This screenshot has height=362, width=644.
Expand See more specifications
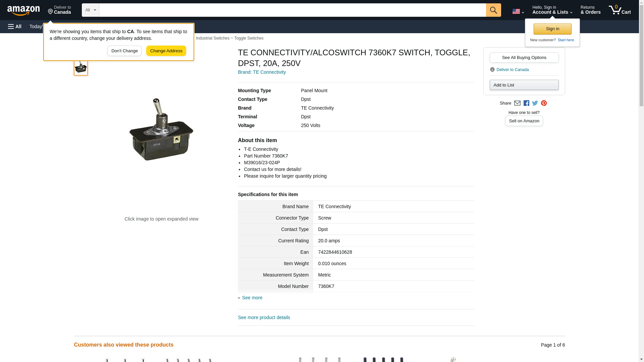click(252, 298)
